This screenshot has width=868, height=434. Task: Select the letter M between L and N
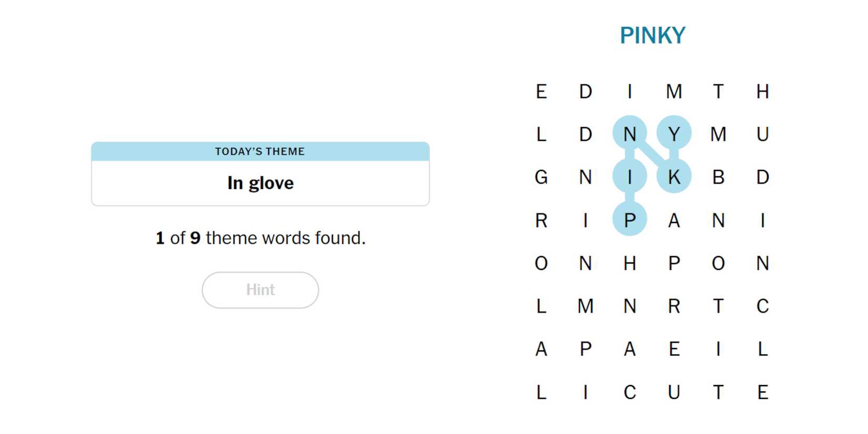pyautogui.click(x=586, y=306)
